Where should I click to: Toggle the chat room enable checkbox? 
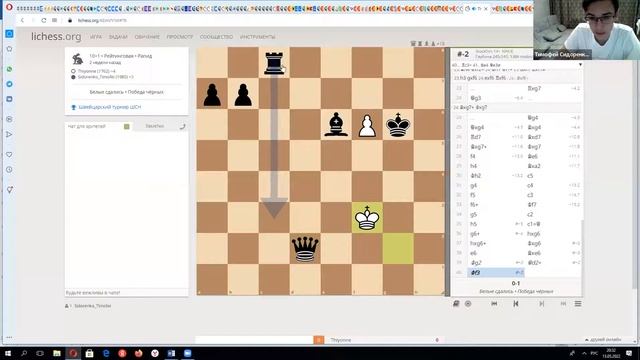pyautogui.click(x=127, y=127)
